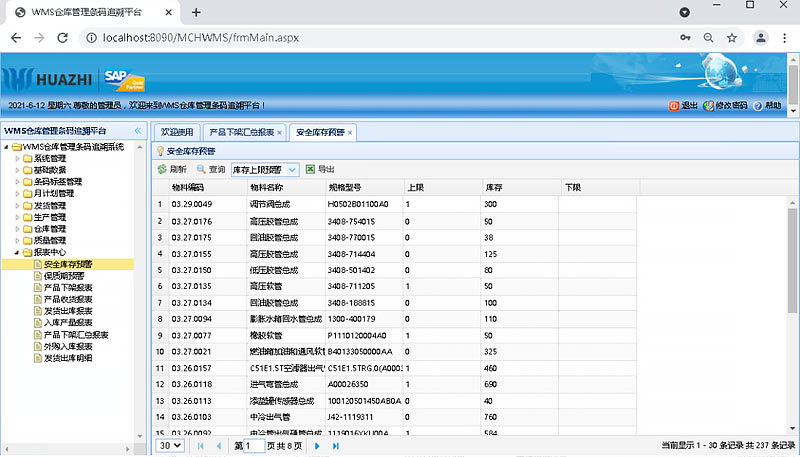Click the page number input field

[x=254, y=445]
